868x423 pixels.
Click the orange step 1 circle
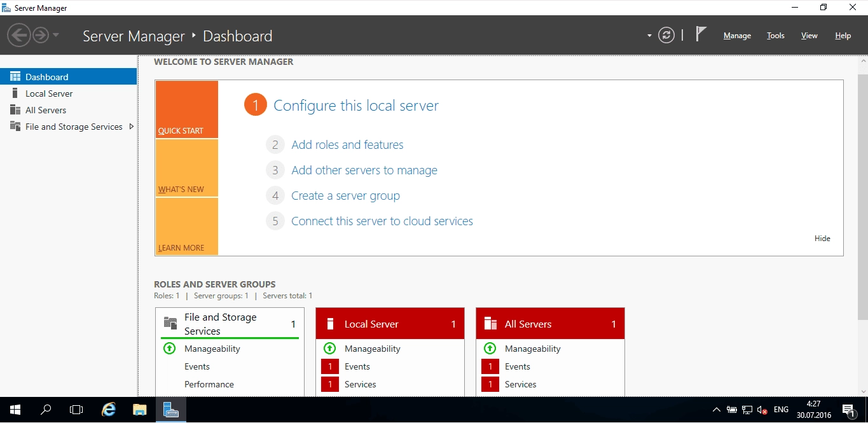255,105
